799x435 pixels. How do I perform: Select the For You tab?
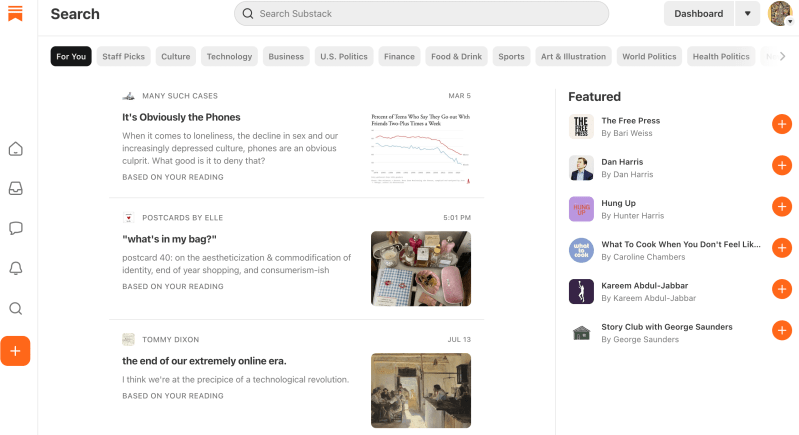(x=71, y=57)
